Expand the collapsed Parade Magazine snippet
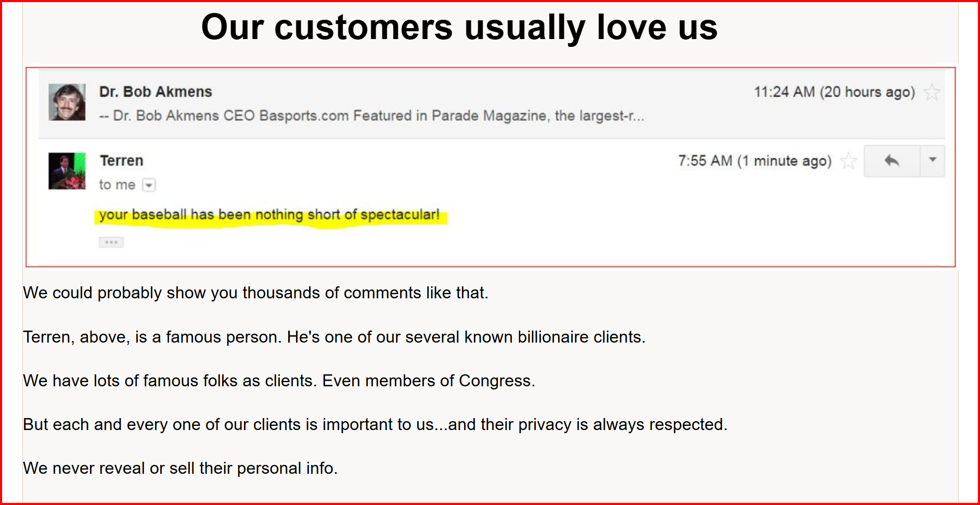Image resolution: width=980 pixels, height=505 pixels. click(371, 116)
